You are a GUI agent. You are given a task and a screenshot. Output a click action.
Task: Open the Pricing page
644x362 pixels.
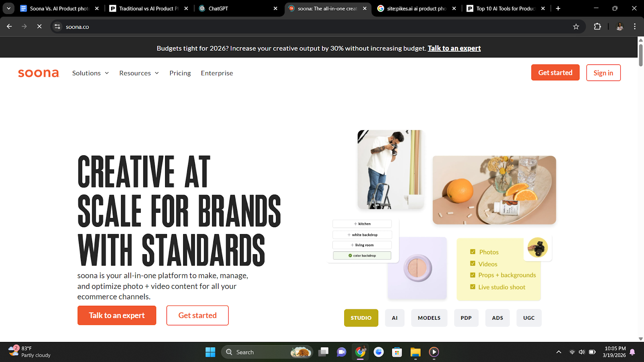click(x=180, y=73)
